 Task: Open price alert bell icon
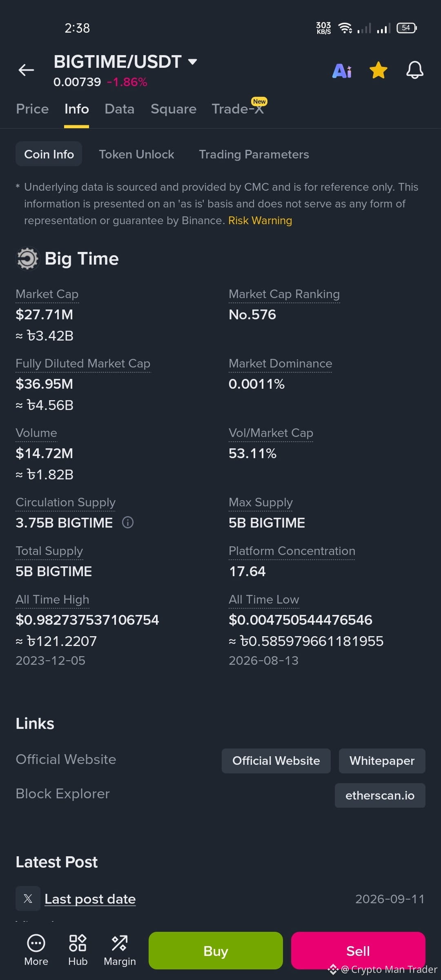click(x=414, y=70)
